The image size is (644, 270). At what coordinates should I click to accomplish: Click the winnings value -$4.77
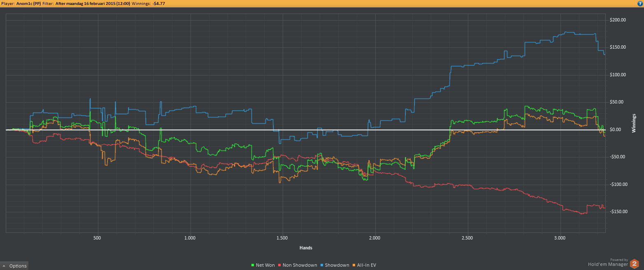click(x=159, y=3)
